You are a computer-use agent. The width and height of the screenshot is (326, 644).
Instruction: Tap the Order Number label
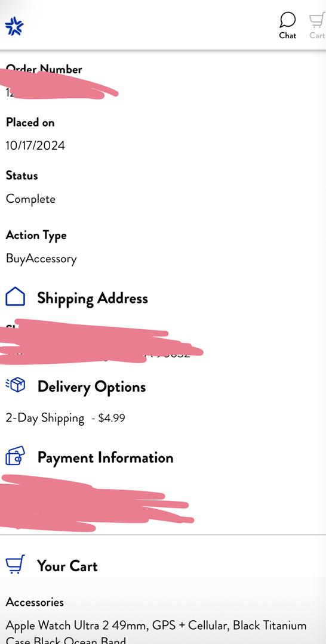point(44,69)
